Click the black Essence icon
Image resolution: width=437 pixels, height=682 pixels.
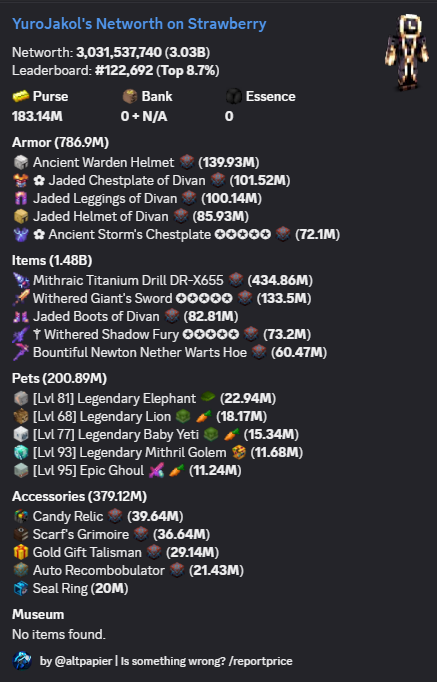[234, 96]
